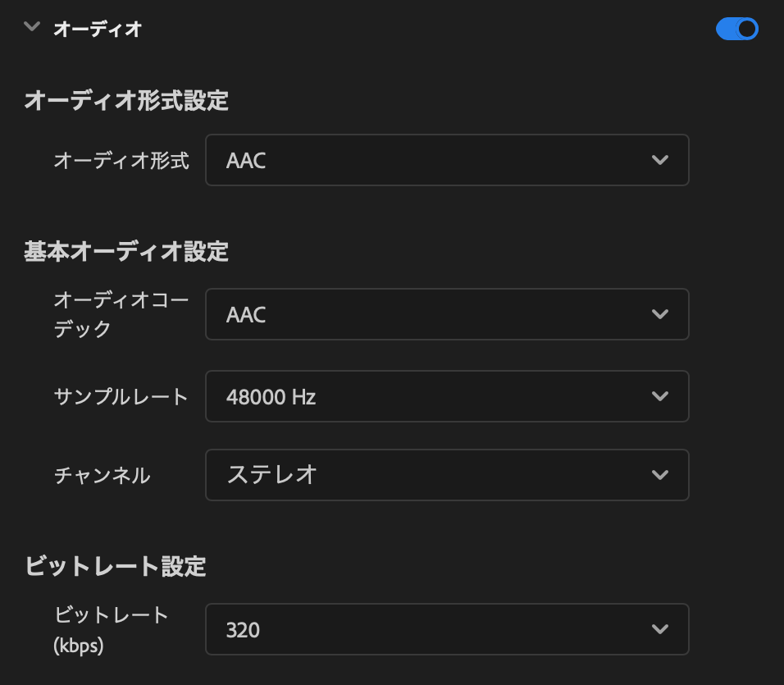Click the chevron icon on the codec field
784x685 pixels.
(x=660, y=314)
